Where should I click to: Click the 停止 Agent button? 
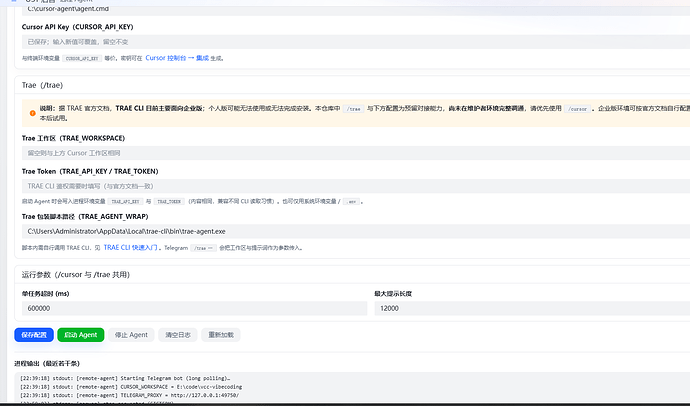pyautogui.click(x=131, y=335)
